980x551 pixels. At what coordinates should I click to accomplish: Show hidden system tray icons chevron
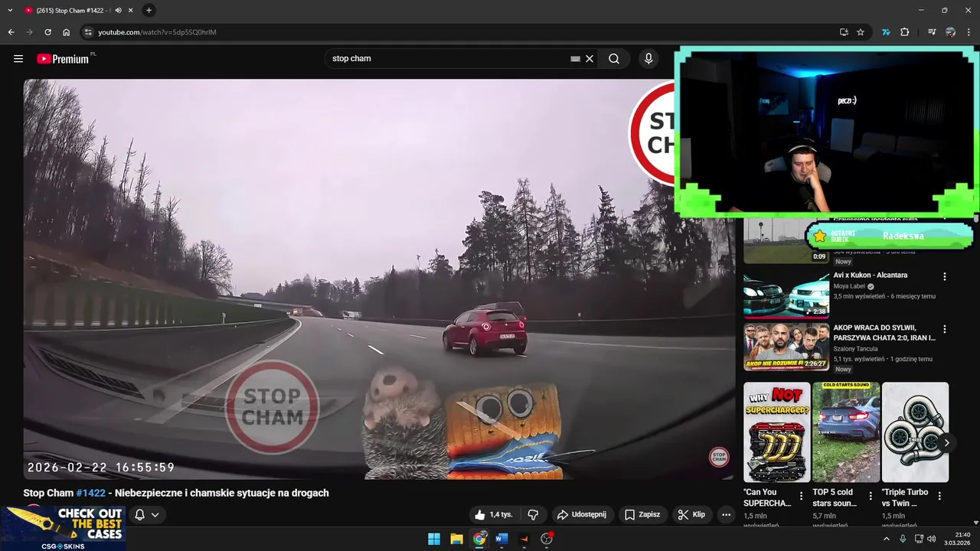(x=887, y=539)
